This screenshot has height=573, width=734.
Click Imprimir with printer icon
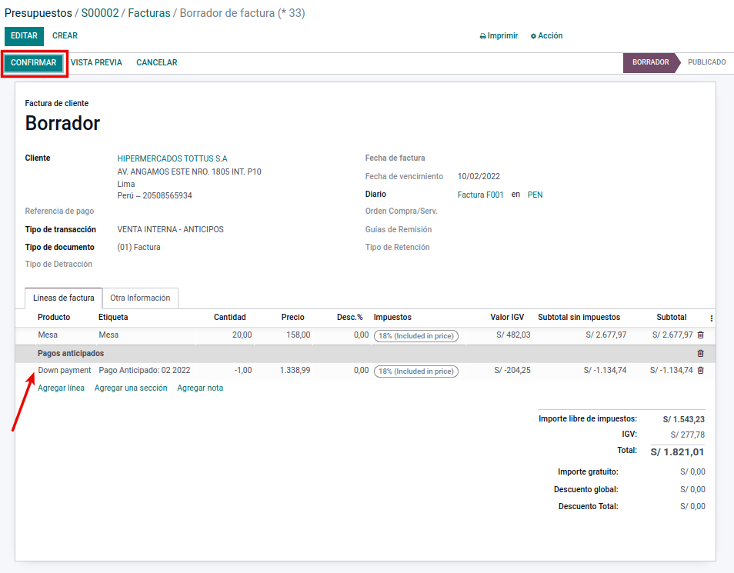499,36
